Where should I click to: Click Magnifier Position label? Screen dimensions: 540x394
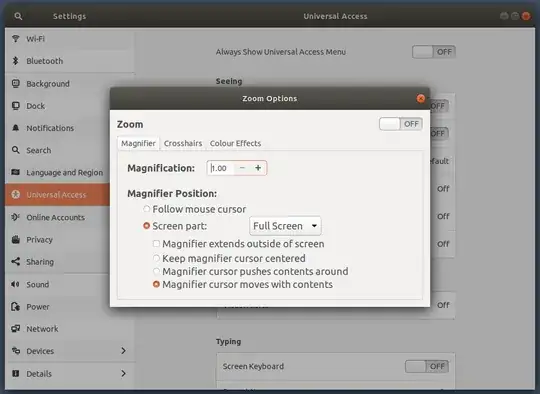point(172,194)
